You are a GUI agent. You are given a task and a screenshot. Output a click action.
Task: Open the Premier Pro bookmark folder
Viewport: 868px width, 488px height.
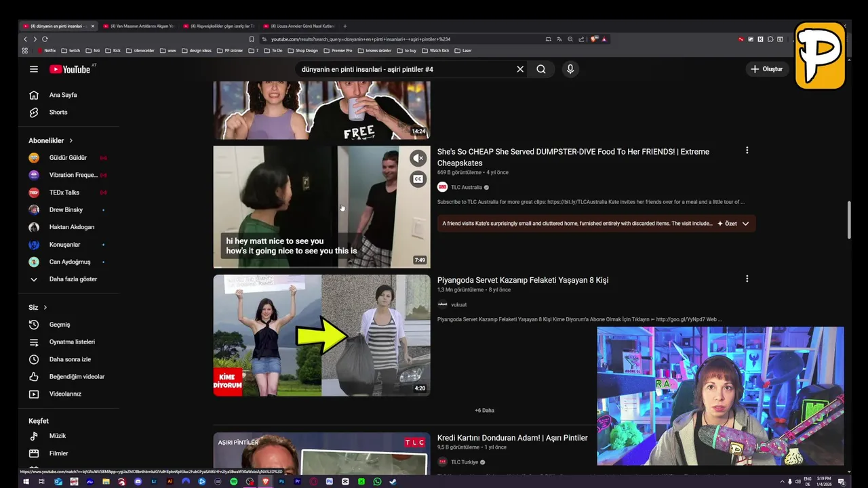(x=338, y=51)
